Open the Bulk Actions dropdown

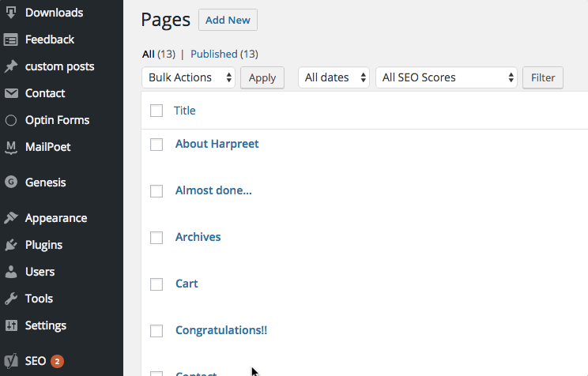coord(189,77)
